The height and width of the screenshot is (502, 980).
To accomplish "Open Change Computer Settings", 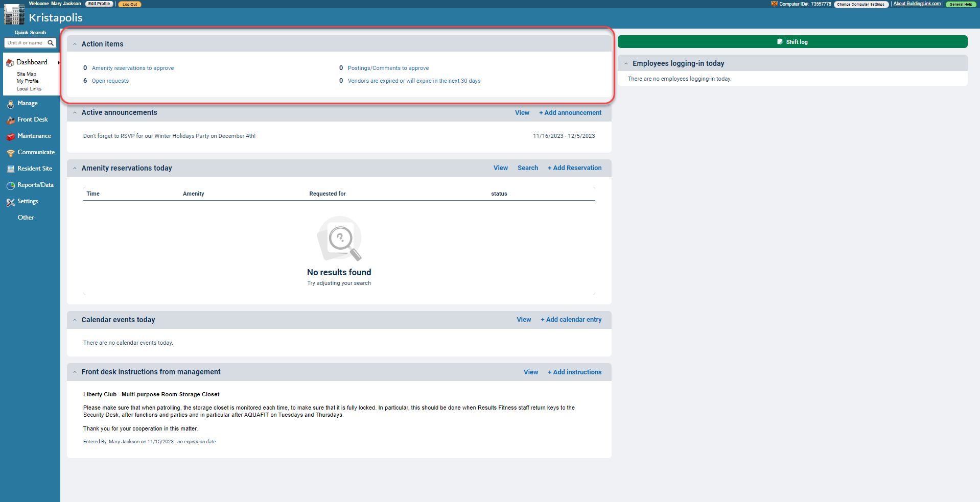I will [861, 4].
